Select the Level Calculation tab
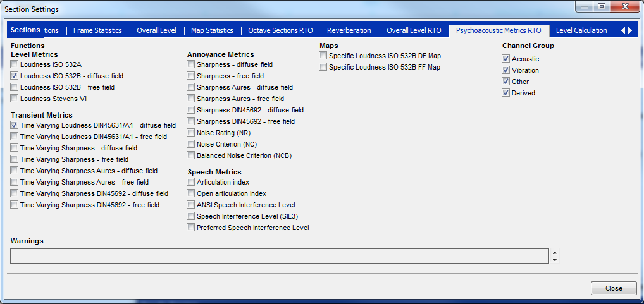This screenshot has width=644, height=304. 581,30
